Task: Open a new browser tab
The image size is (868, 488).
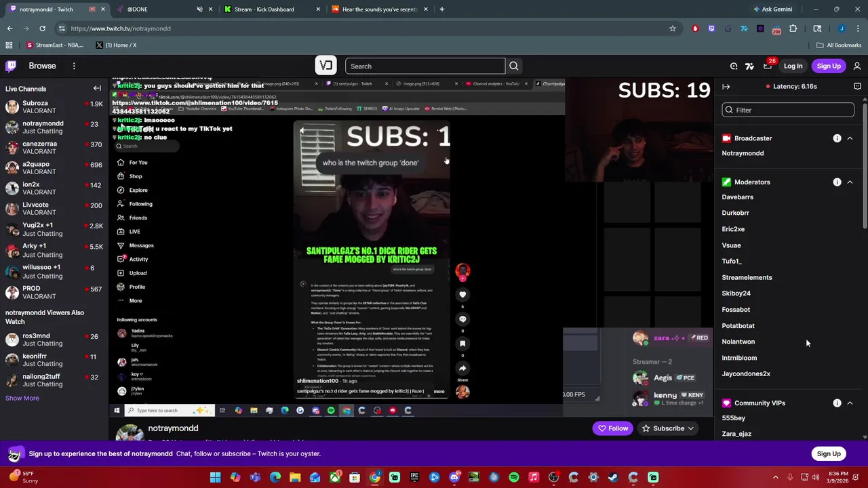Action: 441,9
